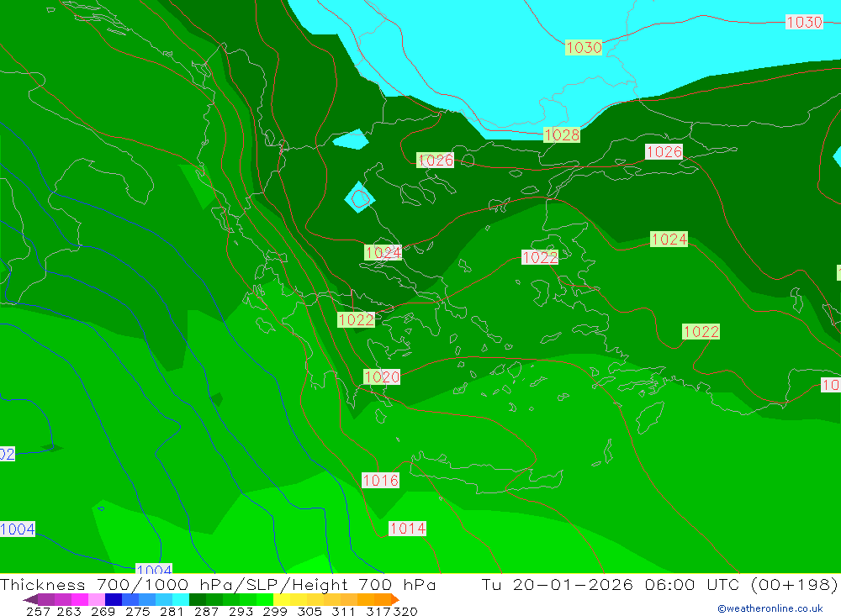Click the legend value 275
841x616 pixels.
pyautogui.click(x=138, y=611)
